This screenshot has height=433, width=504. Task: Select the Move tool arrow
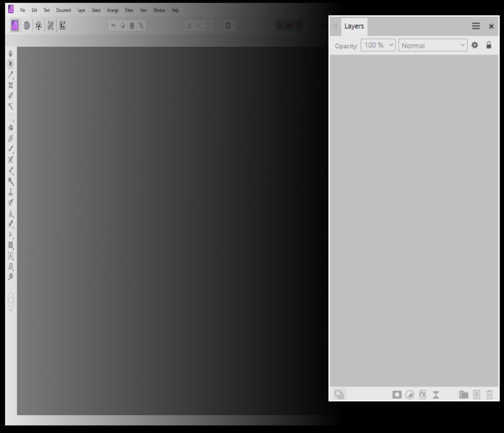11,64
